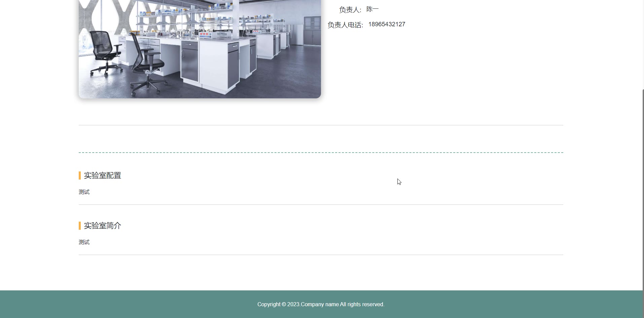Select the name 陈一
This screenshot has width=644, height=318.
[x=372, y=9]
